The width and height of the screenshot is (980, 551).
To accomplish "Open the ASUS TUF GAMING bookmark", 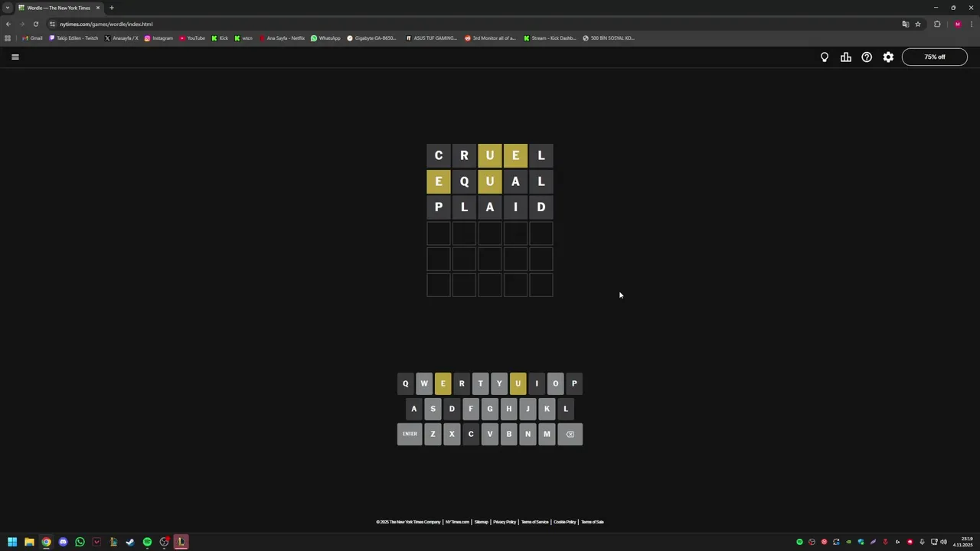I will pos(431,37).
